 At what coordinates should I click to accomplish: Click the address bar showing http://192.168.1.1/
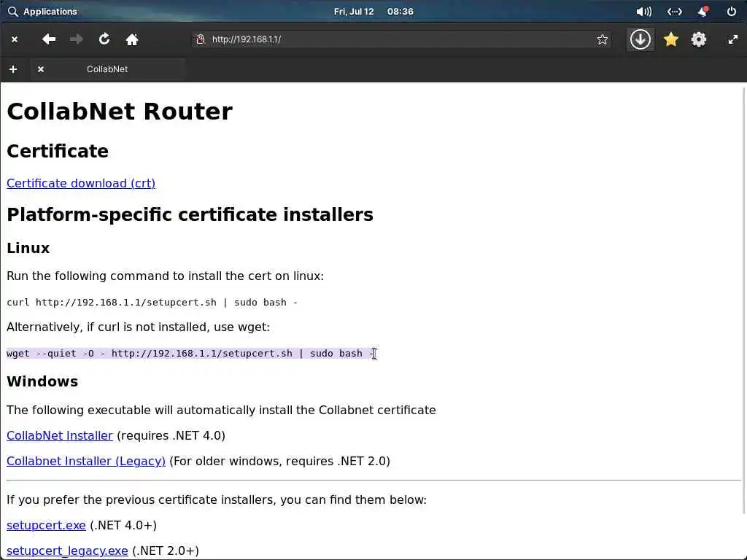[400, 39]
